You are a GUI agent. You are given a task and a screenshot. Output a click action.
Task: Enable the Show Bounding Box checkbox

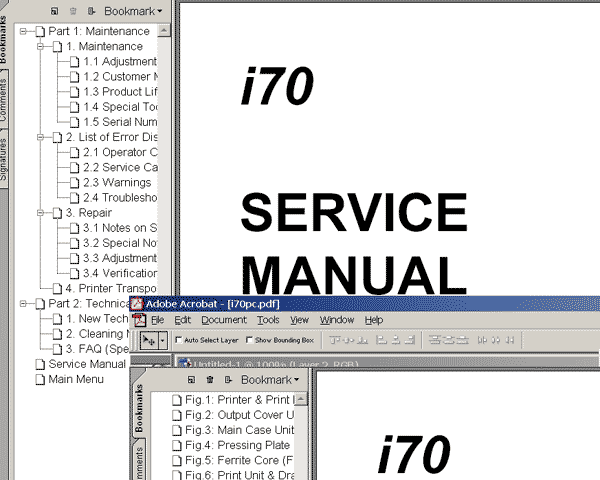tap(249, 340)
